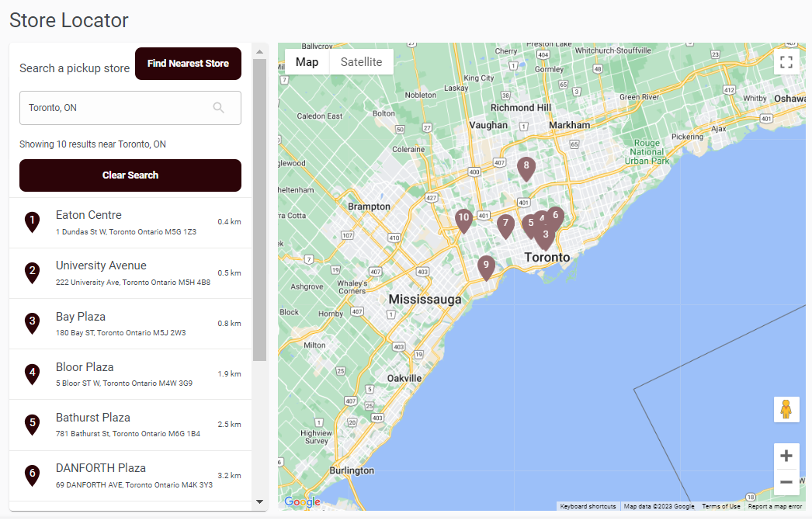Click the 0.4 km distance label

230,221
